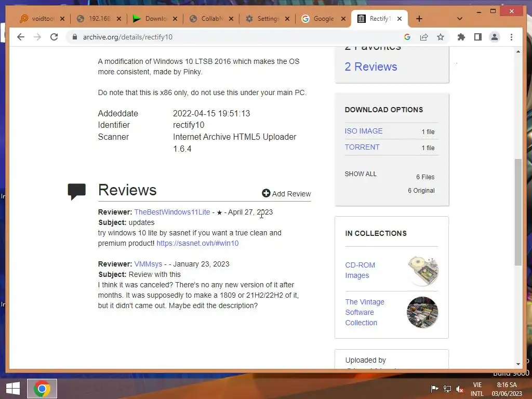Click the Addeddate value 2022-04-15 19:51:13

tap(211, 113)
